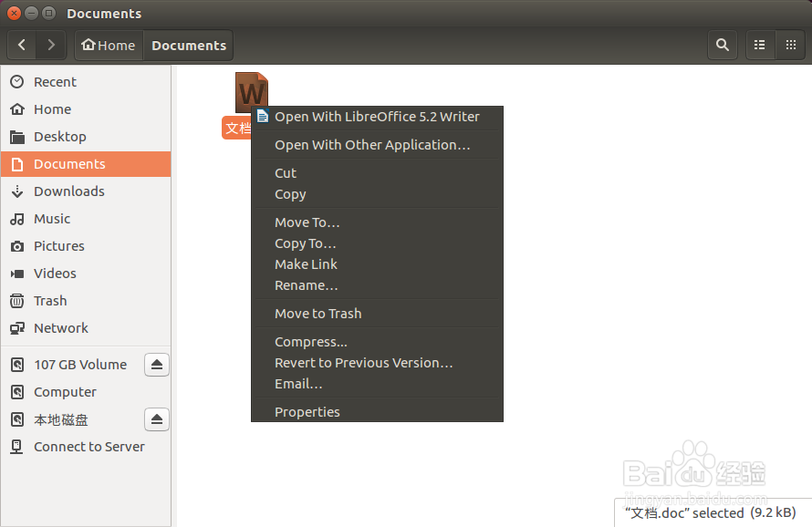Click the Computer drive icon in sidebar
Image resolution: width=812 pixels, height=527 pixels.
[x=17, y=392]
